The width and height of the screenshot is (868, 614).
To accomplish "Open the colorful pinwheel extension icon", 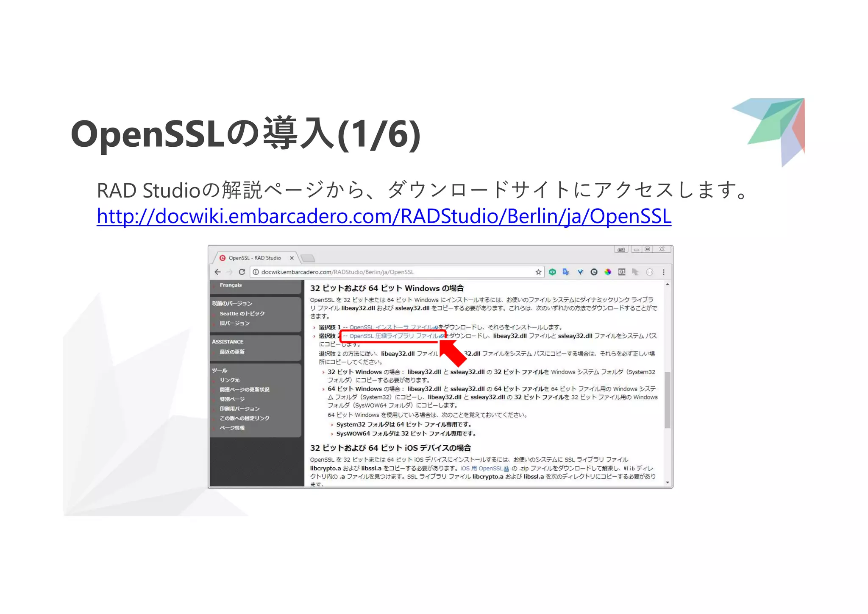I will click(x=608, y=272).
